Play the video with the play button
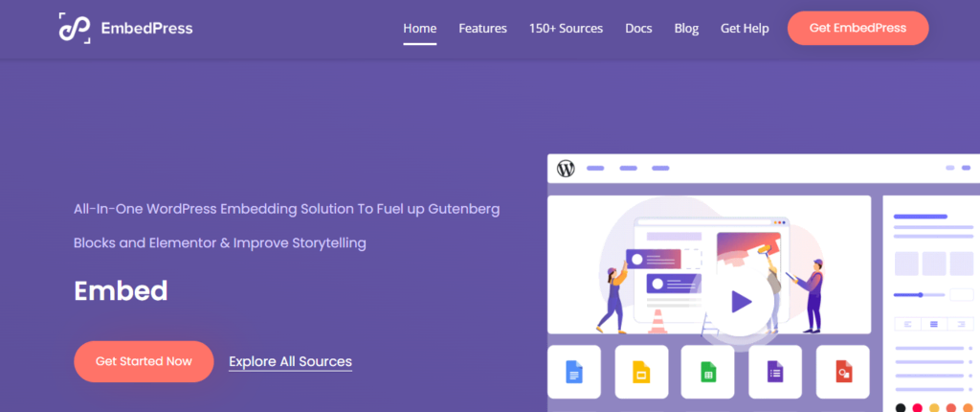Image resolution: width=980 pixels, height=412 pixels. point(741,302)
